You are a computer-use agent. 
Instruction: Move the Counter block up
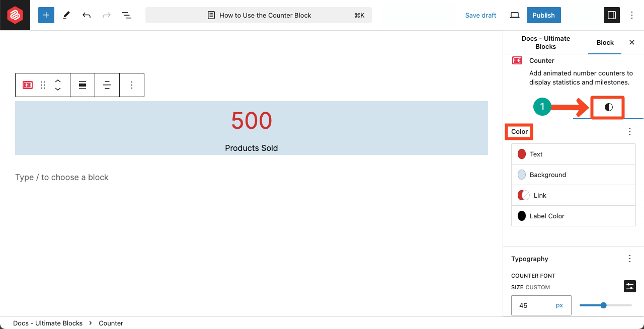point(58,80)
